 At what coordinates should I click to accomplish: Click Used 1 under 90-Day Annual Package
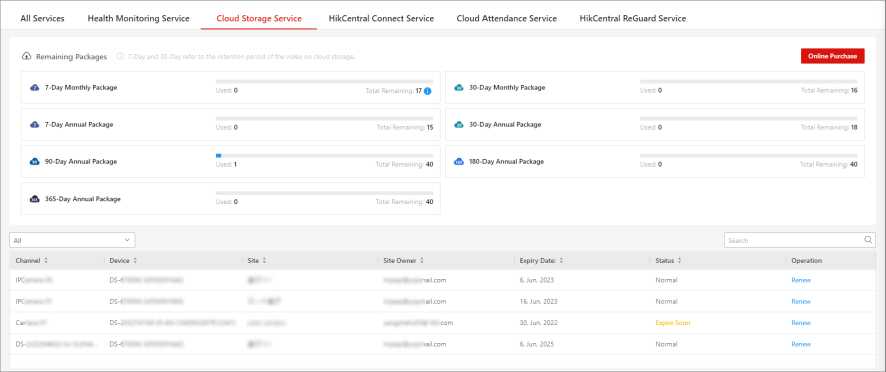point(227,165)
